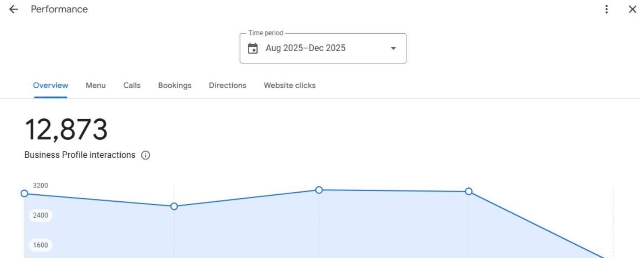Click the info icon next to Business Profile interactions
This screenshot has height=258, width=644.
tap(146, 155)
